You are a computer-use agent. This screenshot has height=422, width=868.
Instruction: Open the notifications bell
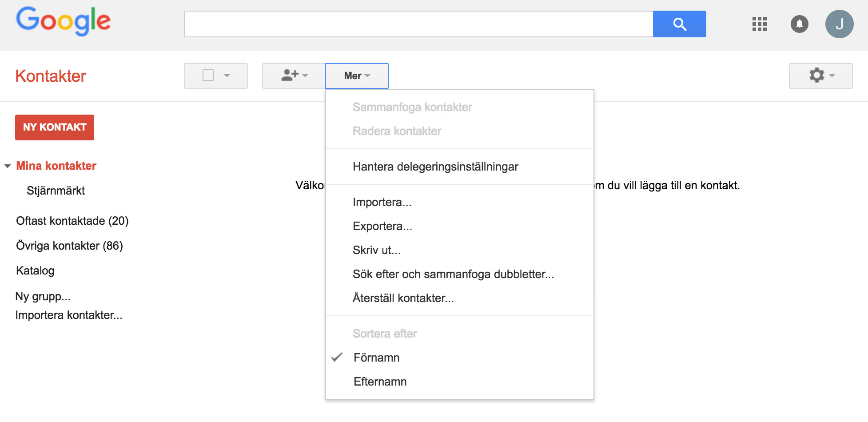799,24
